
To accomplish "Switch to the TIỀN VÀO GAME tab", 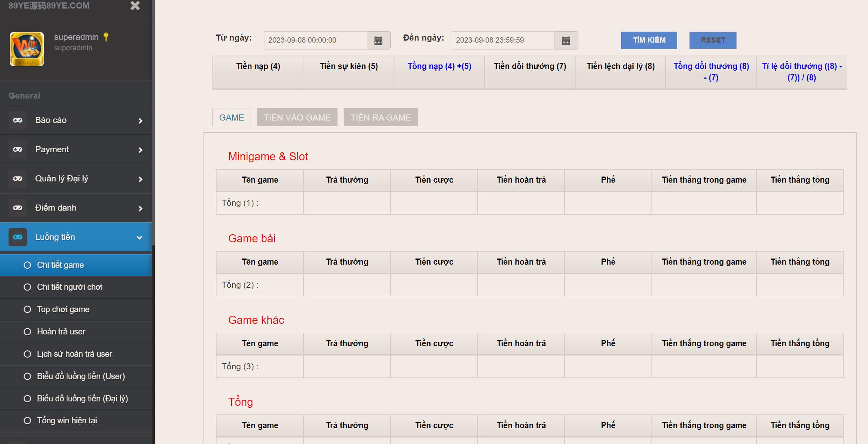I will (297, 117).
